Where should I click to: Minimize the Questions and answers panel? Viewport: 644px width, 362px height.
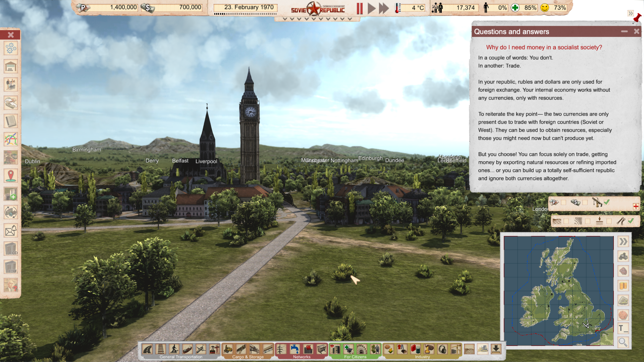[624, 32]
